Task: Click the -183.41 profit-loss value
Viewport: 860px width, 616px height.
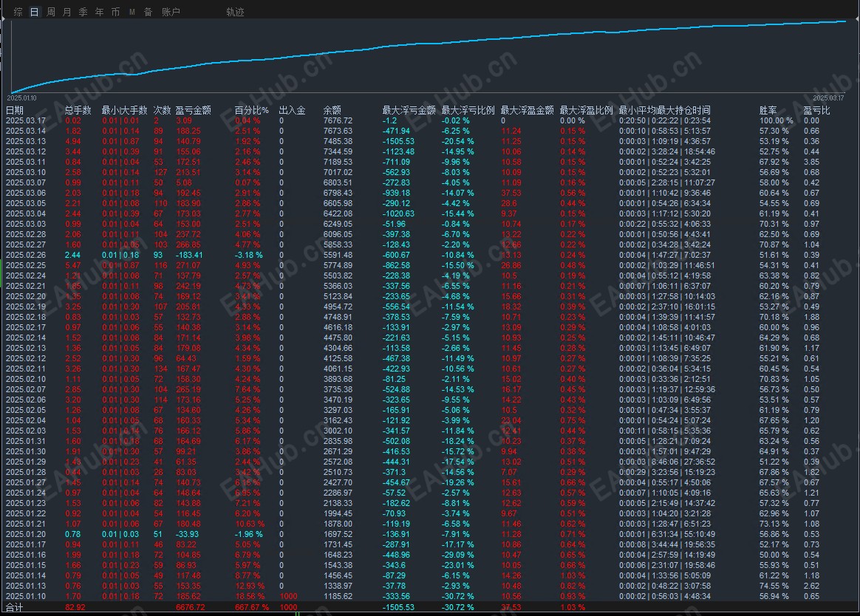Action: (188, 255)
